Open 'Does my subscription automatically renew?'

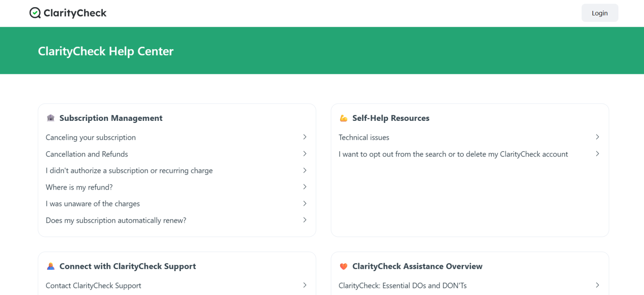(116, 220)
